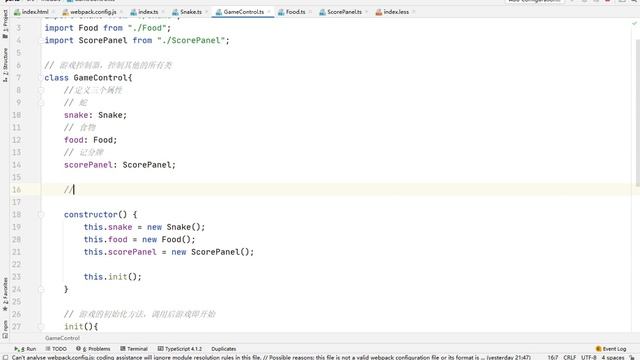Image resolution: width=640 pixels, height=360 pixels.
Task: Open the Duplicates tool window
Action: pyautogui.click(x=224, y=349)
